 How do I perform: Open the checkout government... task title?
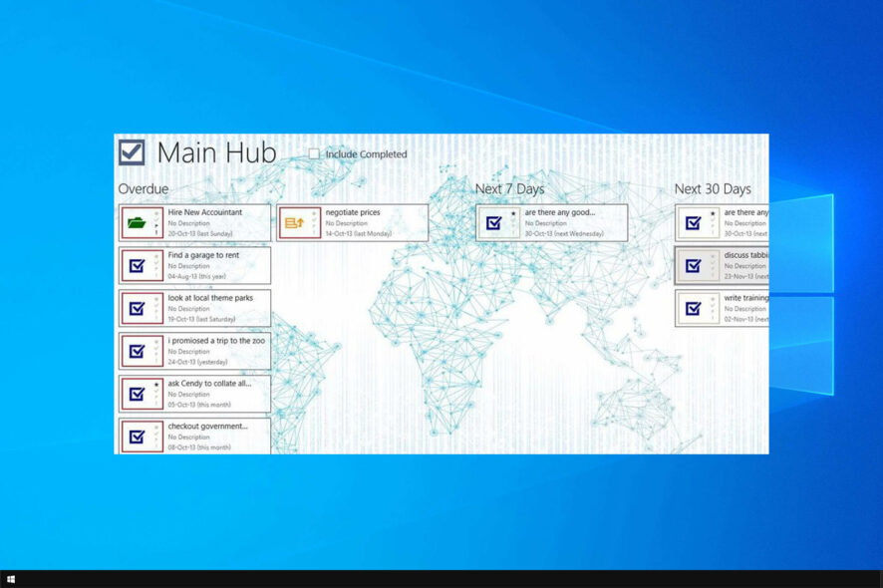click(208, 427)
